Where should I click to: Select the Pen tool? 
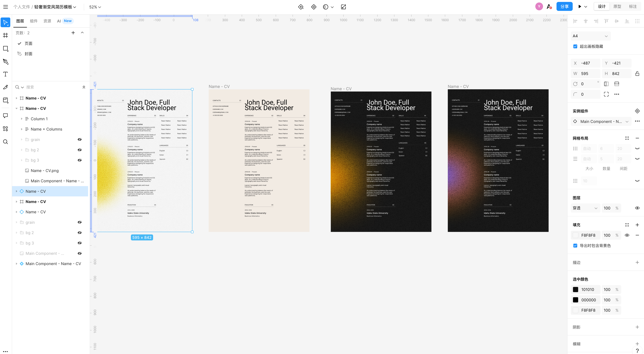[5, 61]
